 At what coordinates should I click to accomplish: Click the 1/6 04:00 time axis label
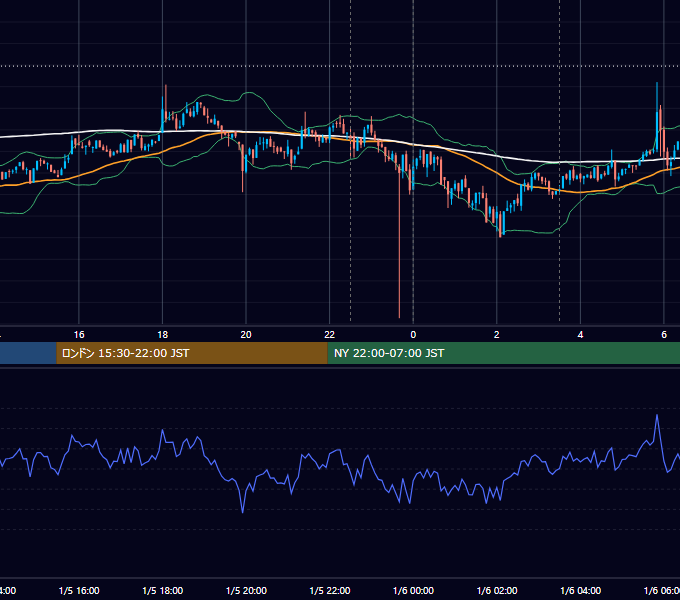point(581,590)
